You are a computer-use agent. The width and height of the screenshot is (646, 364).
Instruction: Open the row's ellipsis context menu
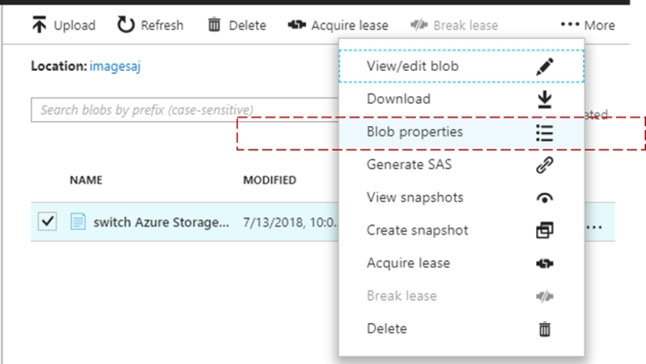tap(594, 227)
